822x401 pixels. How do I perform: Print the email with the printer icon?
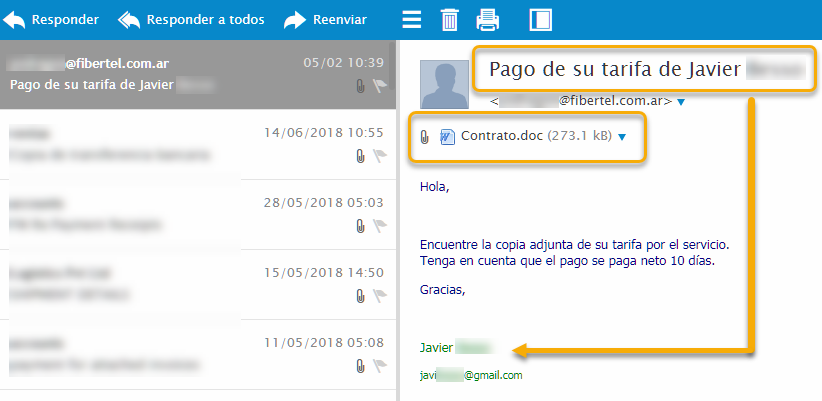coord(488,20)
